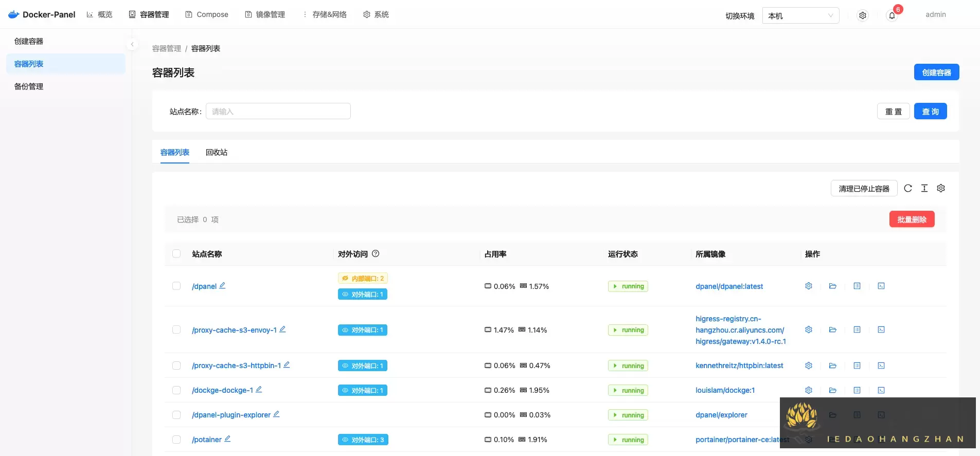Open terminal icon for /proxy-cache-s3-envoy-1 row
Viewport: 980px width, 456px height.
[881, 330]
